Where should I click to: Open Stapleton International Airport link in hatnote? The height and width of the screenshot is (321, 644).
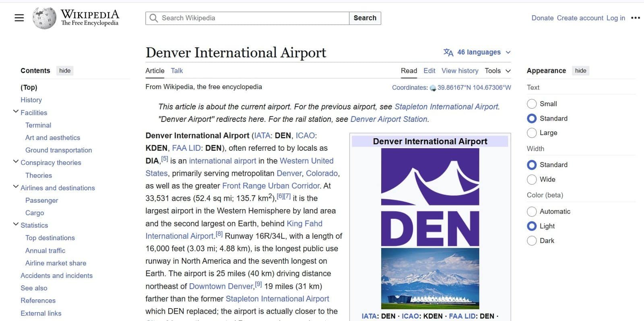click(x=446, y=107)
